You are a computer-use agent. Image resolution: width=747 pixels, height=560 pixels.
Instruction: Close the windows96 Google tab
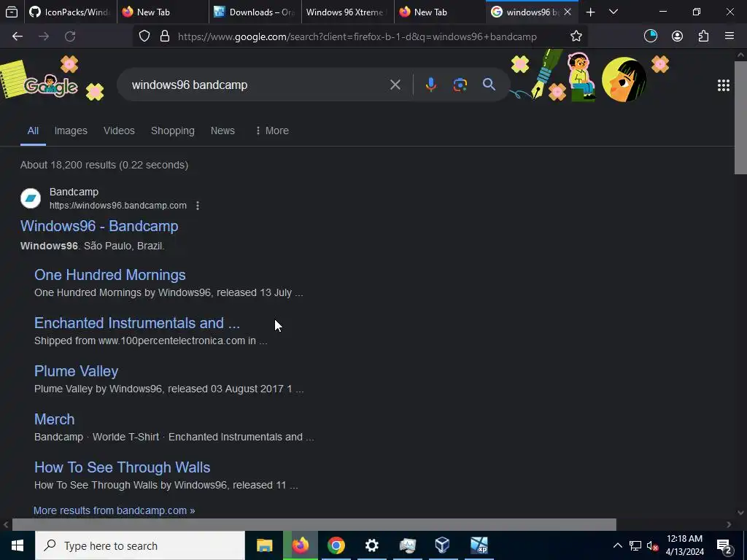[568, 12]
